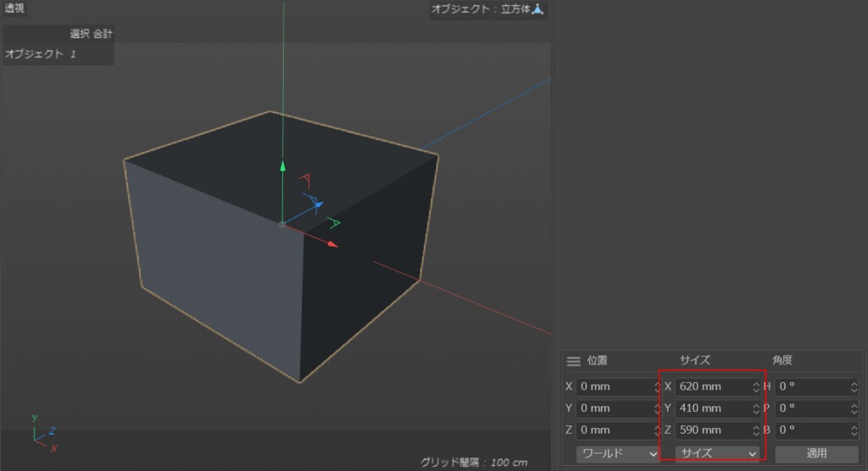Open the ワールド coordinate system dropdown
The width and height of the screenshot is (868, 471).
click(617, 454)
